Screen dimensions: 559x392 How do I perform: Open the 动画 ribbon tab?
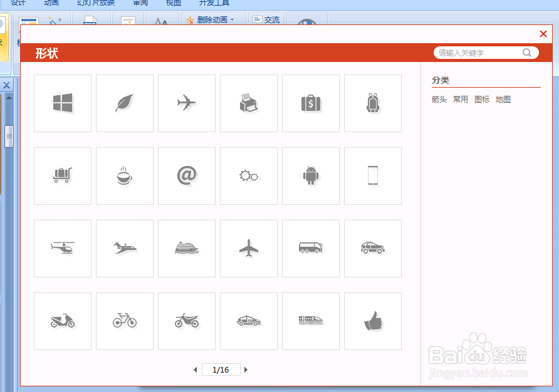pyautogui.click(x=51, y=3)
